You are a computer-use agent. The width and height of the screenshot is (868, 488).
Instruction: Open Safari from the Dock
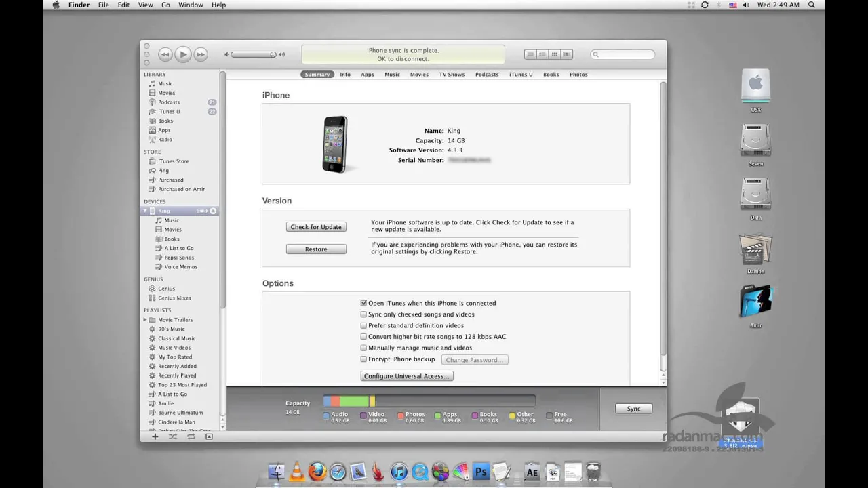pyautogui.click(x=338, y=472)
